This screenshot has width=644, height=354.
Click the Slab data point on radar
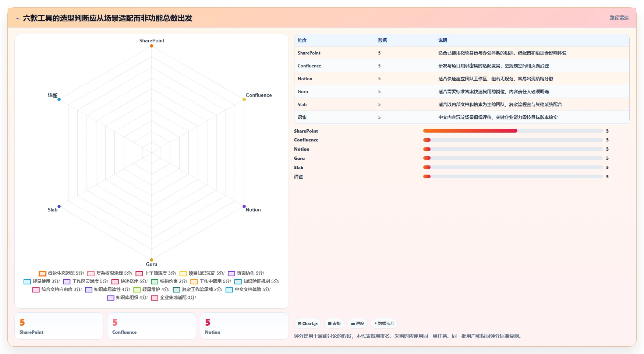(x=59, y=206)
